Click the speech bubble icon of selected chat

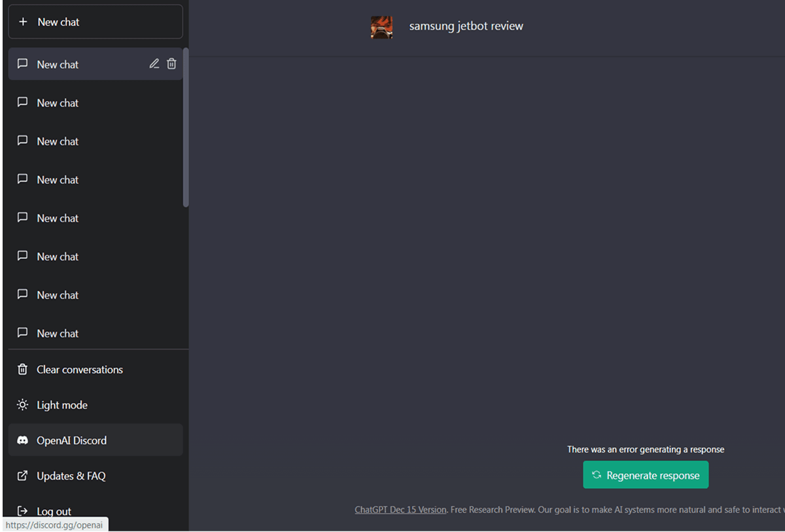click(x=22, y=64)
